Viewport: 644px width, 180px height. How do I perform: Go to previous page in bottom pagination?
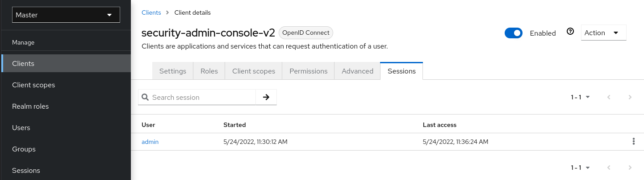(x=609, y=168)
